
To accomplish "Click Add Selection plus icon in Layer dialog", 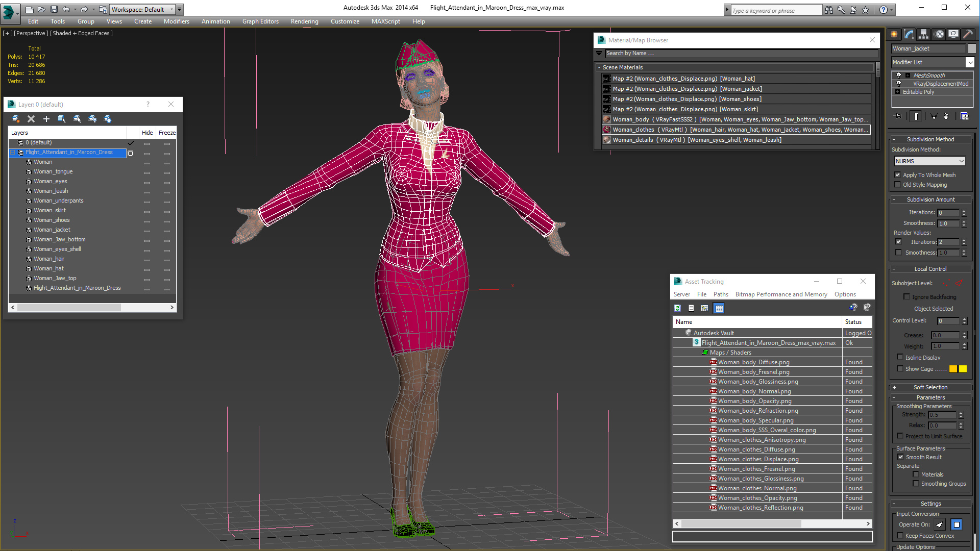I will point(46,119).
